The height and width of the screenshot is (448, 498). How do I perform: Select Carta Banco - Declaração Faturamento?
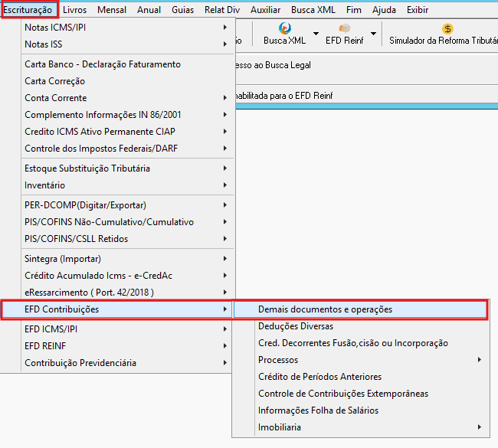click(128, 64)
